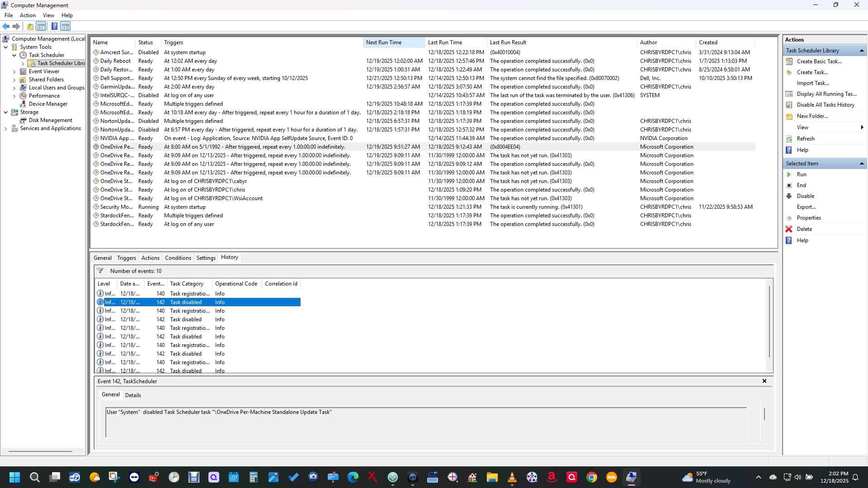Click the blue Help toolbar icon
This screenshot has height=488, width=868.
click(54, 26)
